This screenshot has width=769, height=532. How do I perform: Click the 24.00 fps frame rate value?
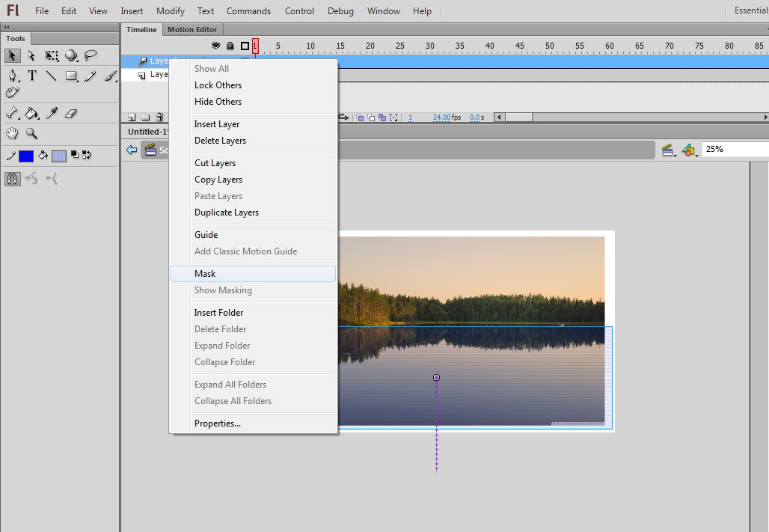441,117
